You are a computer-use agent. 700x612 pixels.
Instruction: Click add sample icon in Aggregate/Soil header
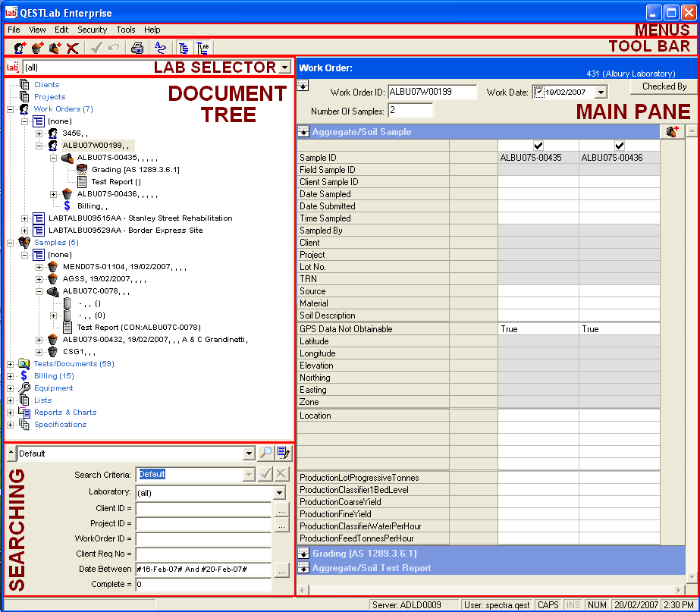point(671,132)
